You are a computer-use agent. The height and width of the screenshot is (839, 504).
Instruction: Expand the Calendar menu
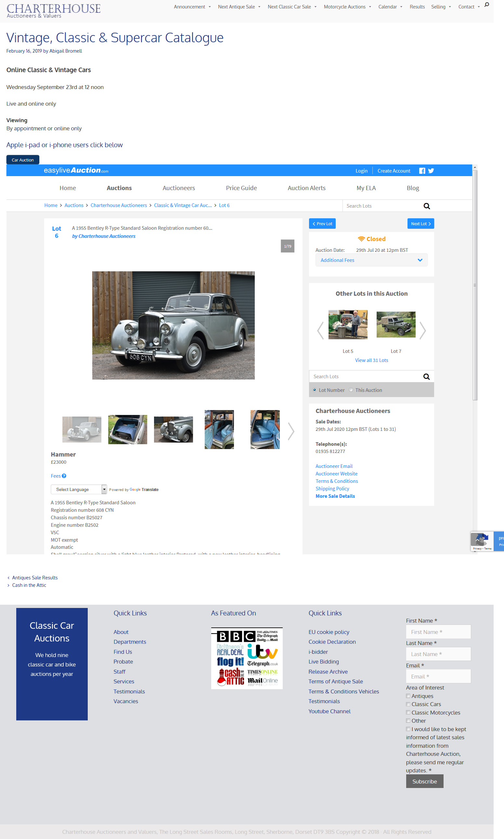pyautogui.click(x=390, y=7)
